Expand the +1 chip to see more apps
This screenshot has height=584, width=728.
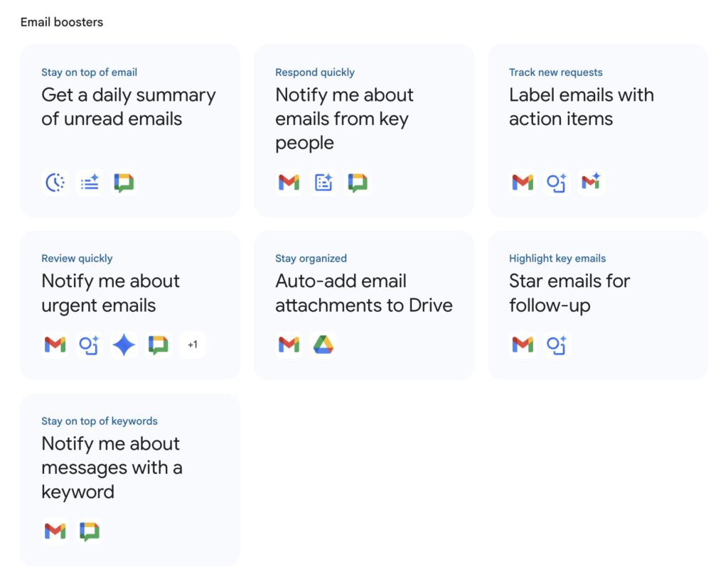(x=193, y=345)
